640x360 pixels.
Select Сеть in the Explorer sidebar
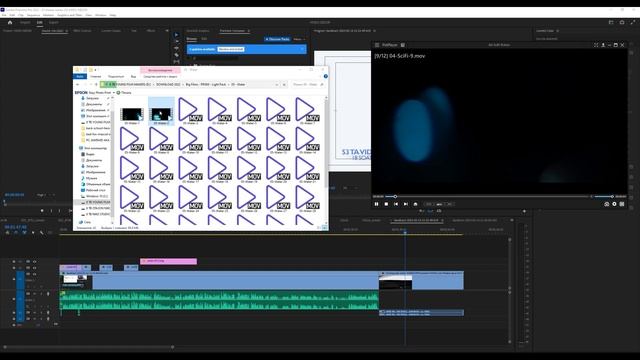85,222
